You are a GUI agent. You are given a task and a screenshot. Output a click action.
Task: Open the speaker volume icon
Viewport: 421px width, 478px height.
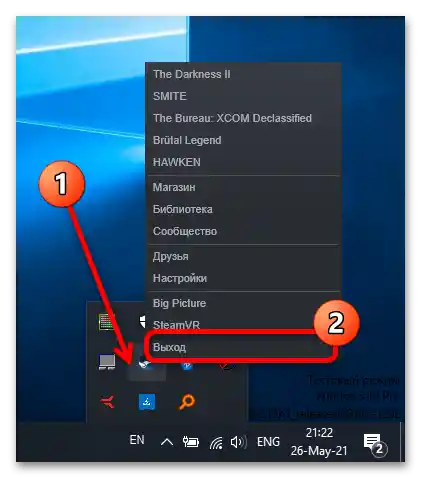point(238,442)
